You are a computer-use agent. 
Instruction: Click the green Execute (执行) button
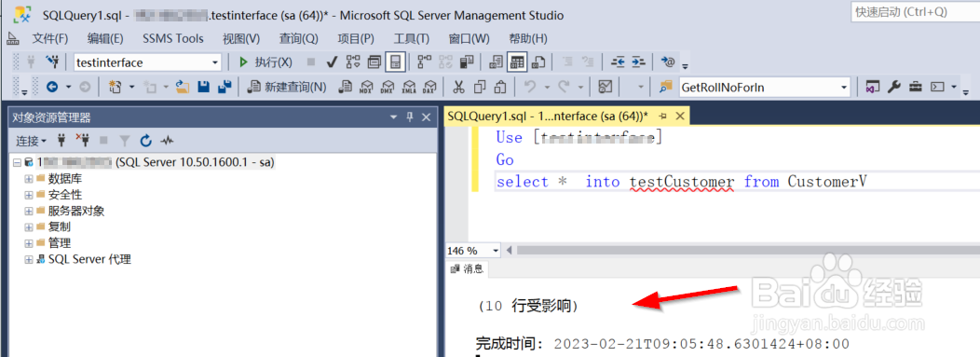pos(265,62)
